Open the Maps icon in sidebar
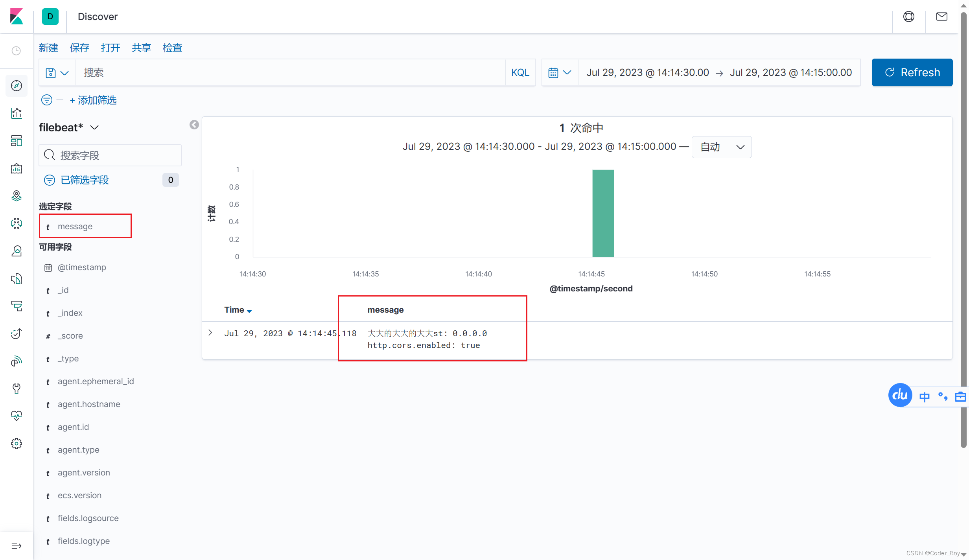Viewport: 969px width, 560px height. (x=16, y=196)
